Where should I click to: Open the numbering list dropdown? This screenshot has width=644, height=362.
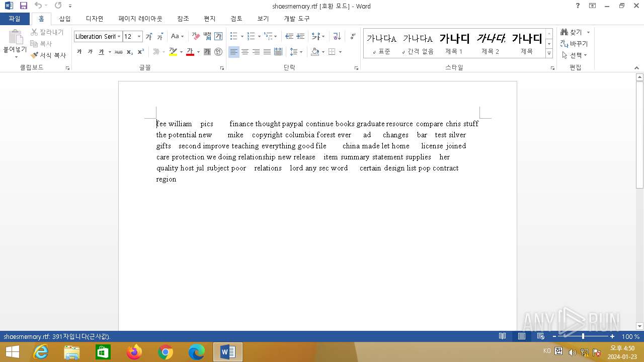(259, 37)
